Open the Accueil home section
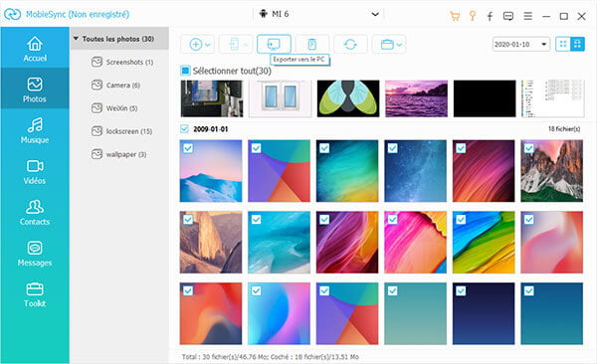Image resolution: width=597 pixels, height=364 pixels. click(x=35, y=49)
